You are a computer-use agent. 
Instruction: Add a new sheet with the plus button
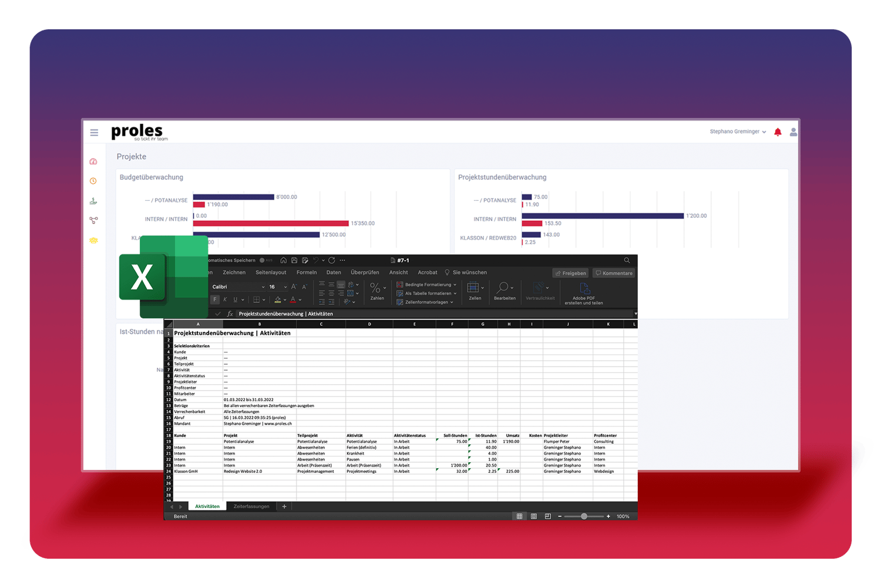(284, 506)
